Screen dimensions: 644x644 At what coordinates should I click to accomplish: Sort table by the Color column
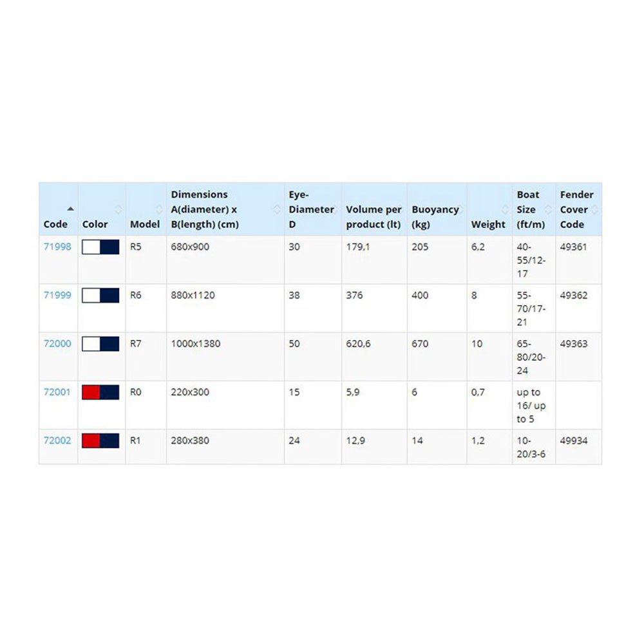tap(118, 209)
